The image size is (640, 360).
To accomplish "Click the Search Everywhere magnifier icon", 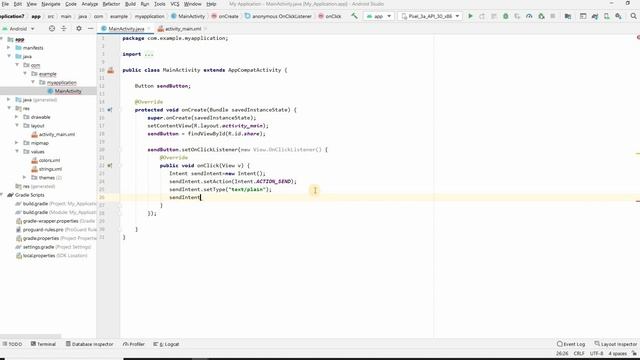I will [633, 16].
